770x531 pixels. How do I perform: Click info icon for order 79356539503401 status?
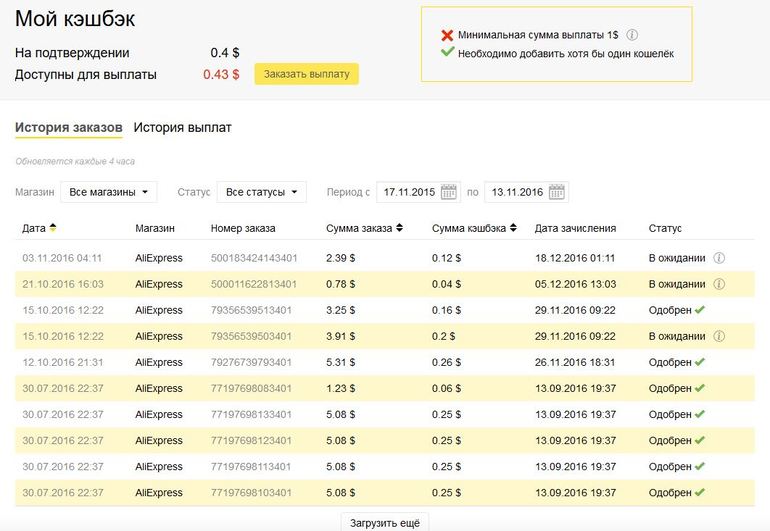tap(719, 336)
